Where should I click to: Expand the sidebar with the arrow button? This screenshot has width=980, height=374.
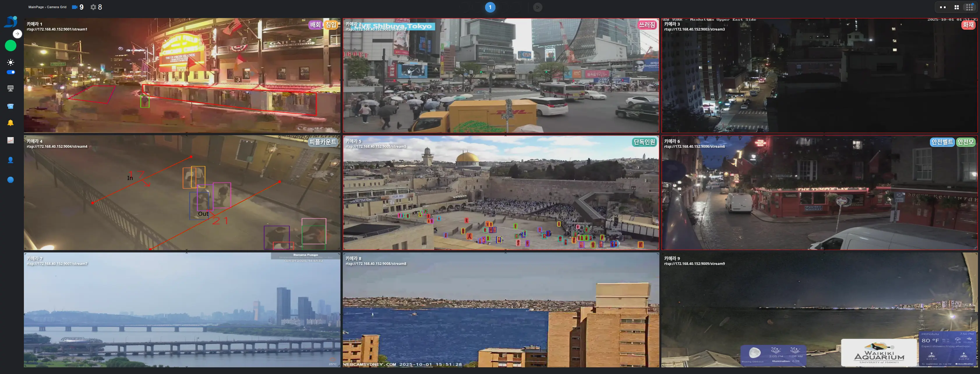tap(17, 34)
